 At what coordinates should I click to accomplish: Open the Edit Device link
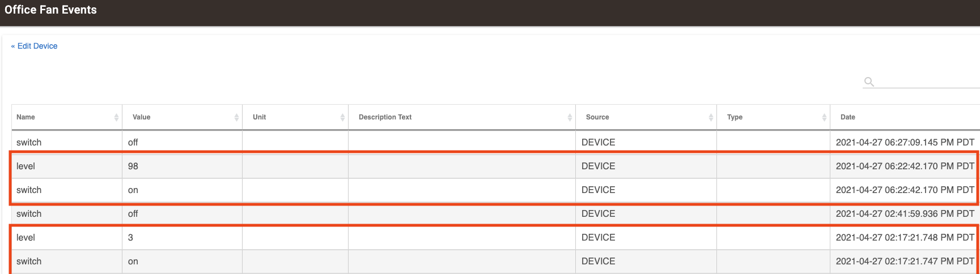tap(35, 46)
